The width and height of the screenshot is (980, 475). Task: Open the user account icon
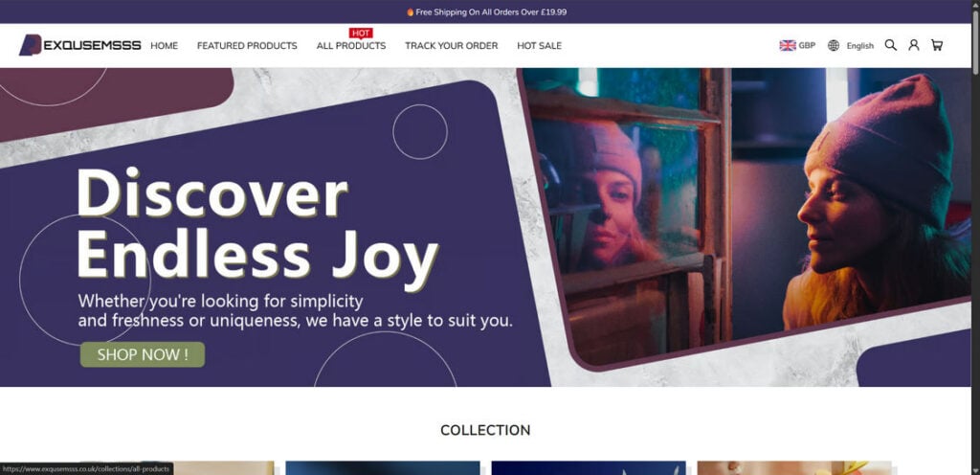pos(914,45)
